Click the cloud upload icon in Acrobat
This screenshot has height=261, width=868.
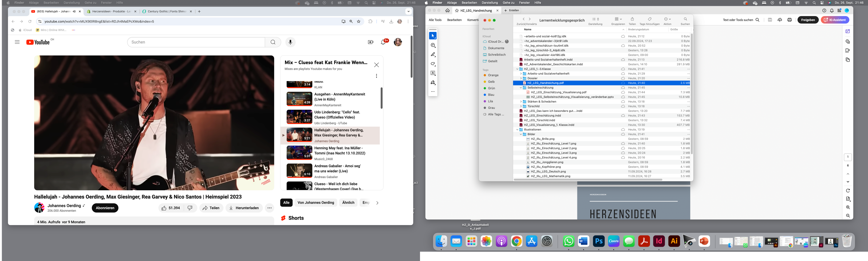780,20
